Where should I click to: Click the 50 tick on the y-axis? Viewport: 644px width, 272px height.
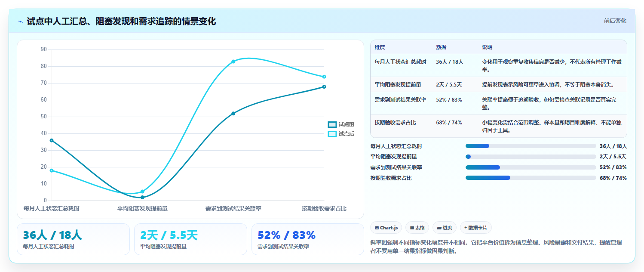[43, 117]
